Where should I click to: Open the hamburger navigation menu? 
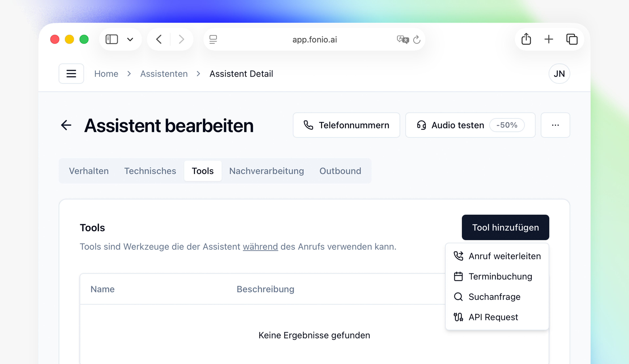[71, 74]
